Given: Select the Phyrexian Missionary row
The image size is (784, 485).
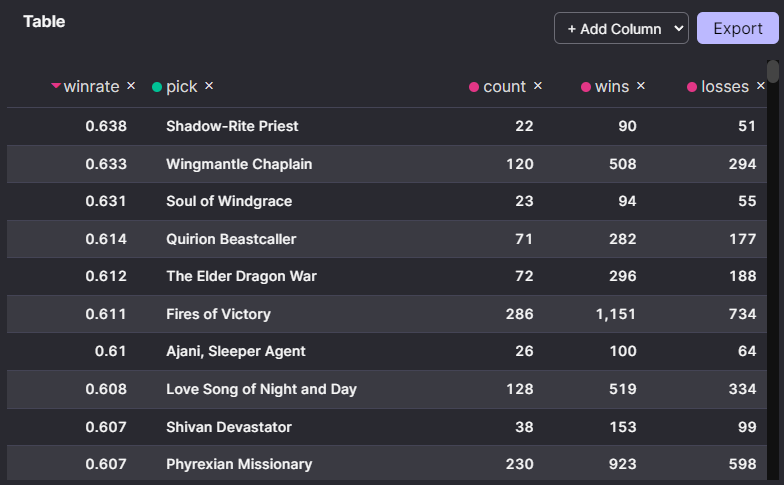Looking at the screenshot, I should point(239,464).
